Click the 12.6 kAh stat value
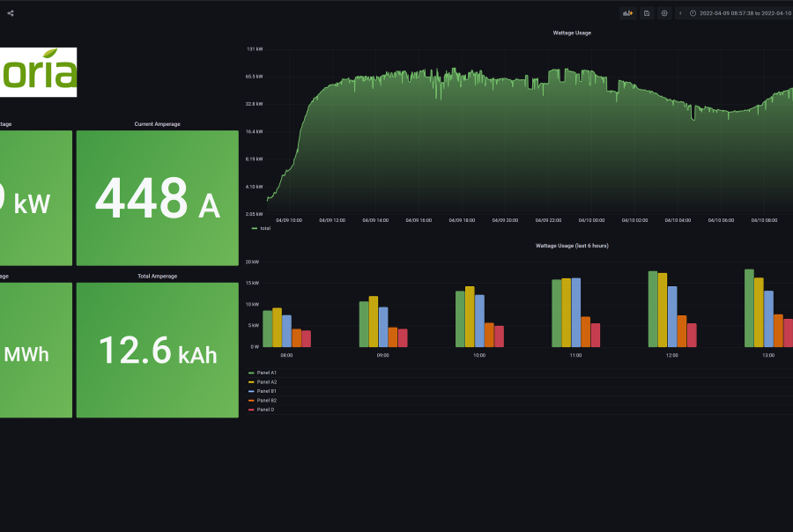The width and height of the screenshot is (793, 532). (157, 351)
